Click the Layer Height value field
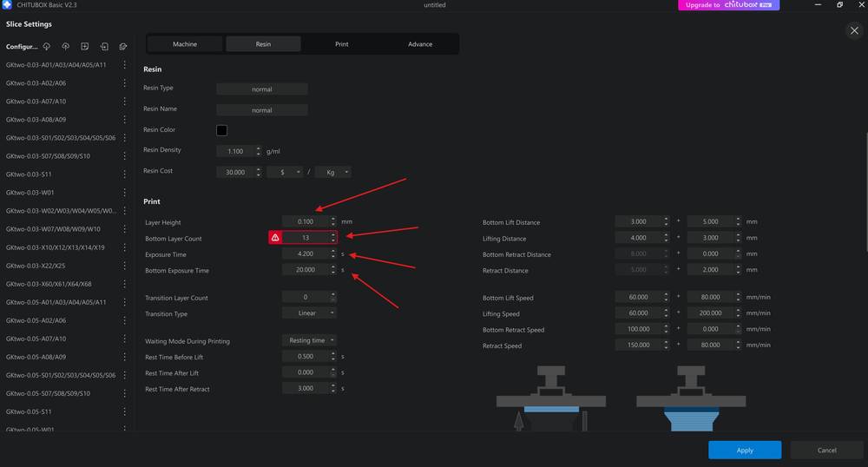Viewport: 868px width, 467px height. pos(306,221)
